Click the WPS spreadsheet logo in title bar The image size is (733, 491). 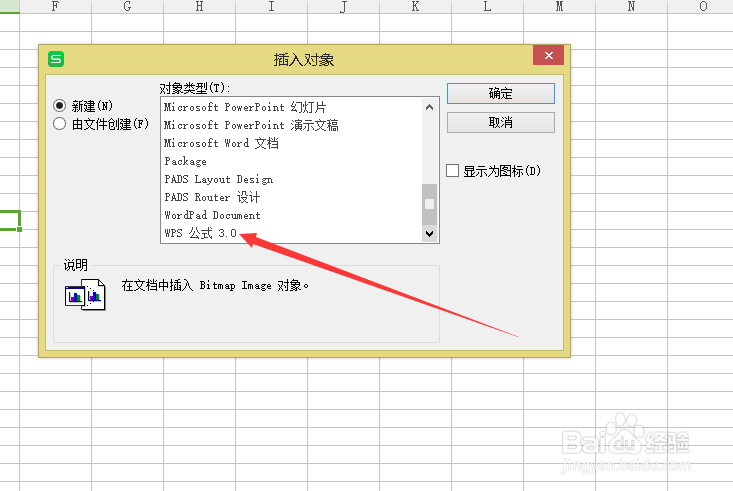point(56,59)
